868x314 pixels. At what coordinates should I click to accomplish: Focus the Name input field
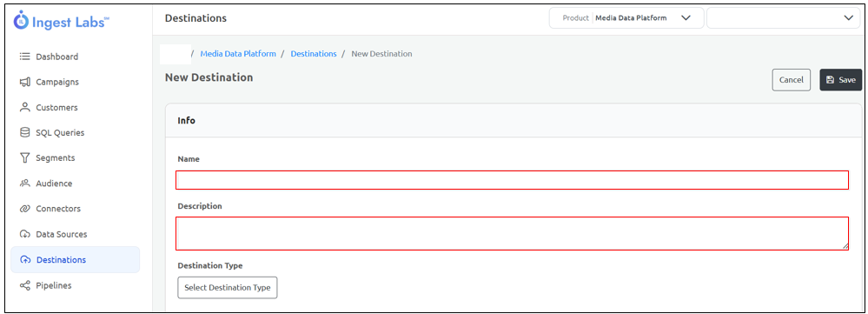(512, 180)
